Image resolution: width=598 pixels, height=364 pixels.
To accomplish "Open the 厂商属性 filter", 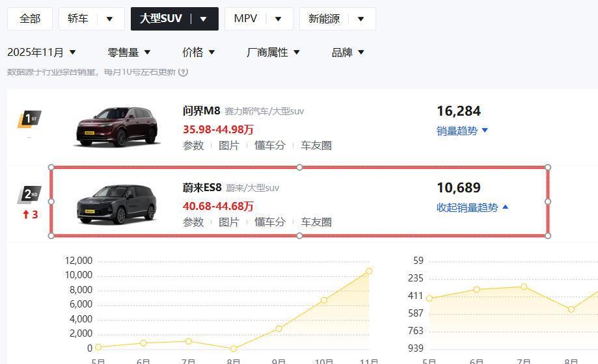I will click(273, 52).
